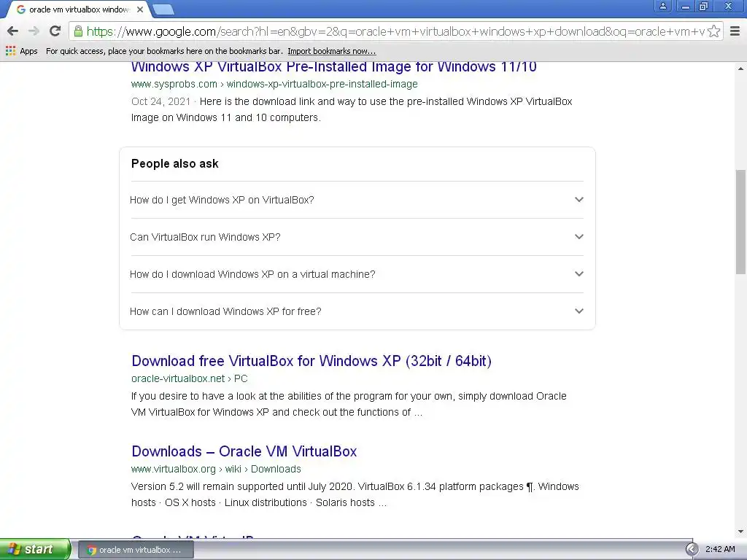747x560 pixels.
Task: Click Import bookmarks now link
Action: [332, 51]
